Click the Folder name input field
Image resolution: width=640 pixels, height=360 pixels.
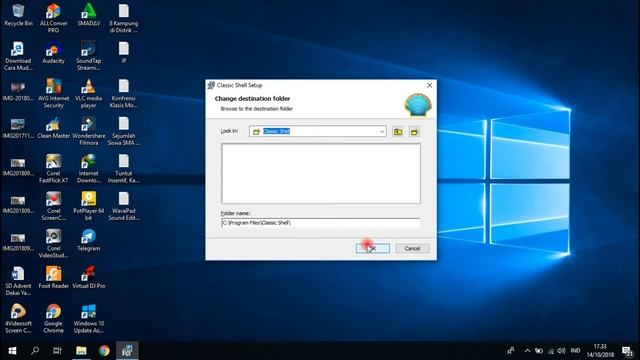tap(320, 223)
